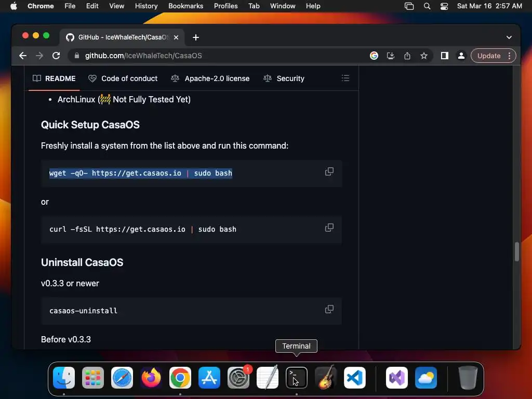Open App Store from the Dock
Image resolution: width=532 pixels, height=399 pixels.
point(209,378)
